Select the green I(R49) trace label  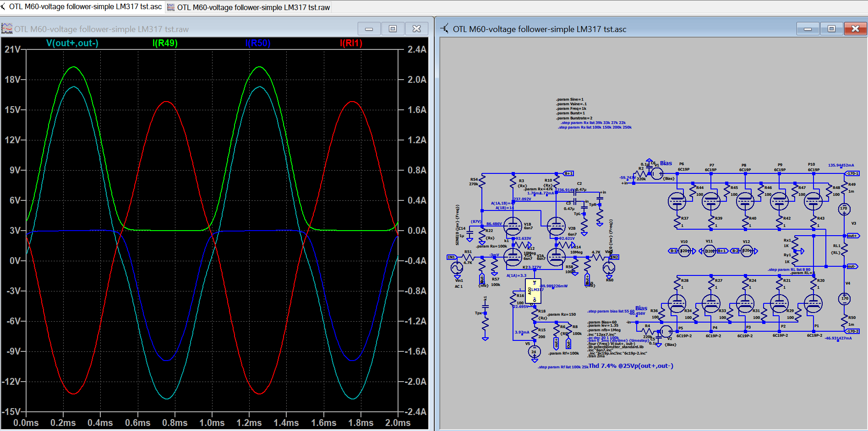165,43
